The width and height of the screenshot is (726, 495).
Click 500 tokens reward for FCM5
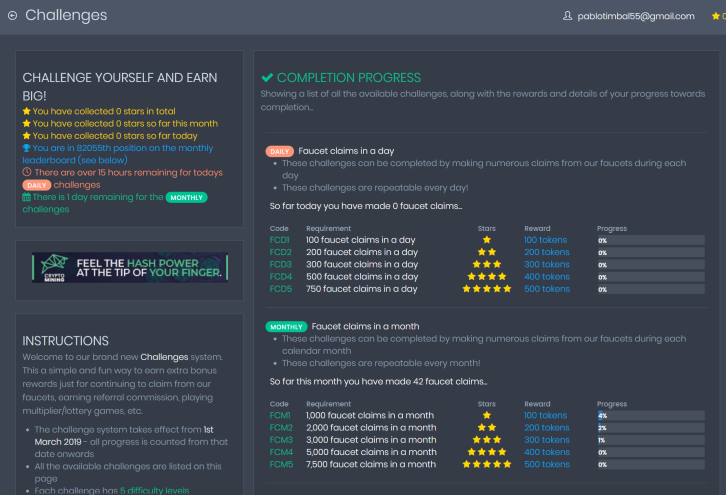547,464
